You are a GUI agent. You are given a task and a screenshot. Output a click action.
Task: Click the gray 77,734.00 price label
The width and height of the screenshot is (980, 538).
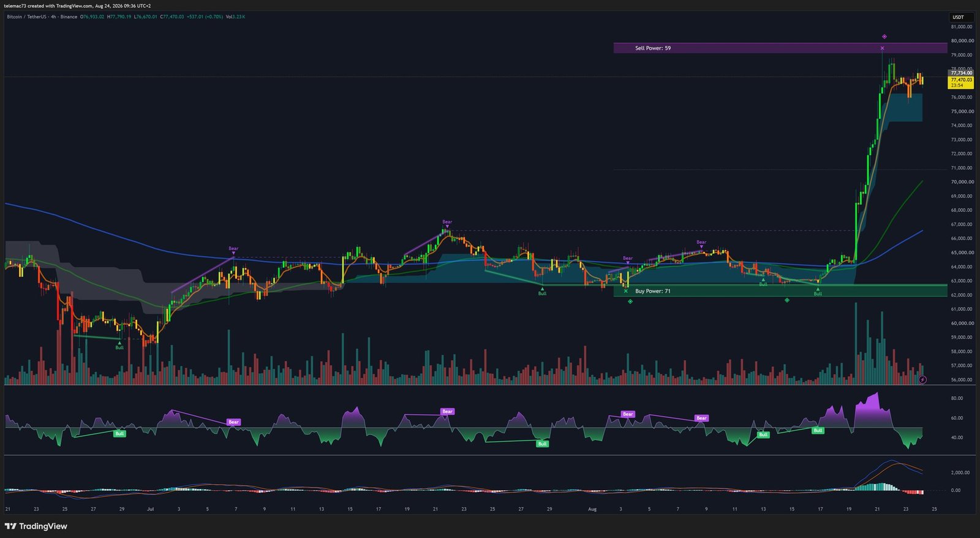[961, 73]
